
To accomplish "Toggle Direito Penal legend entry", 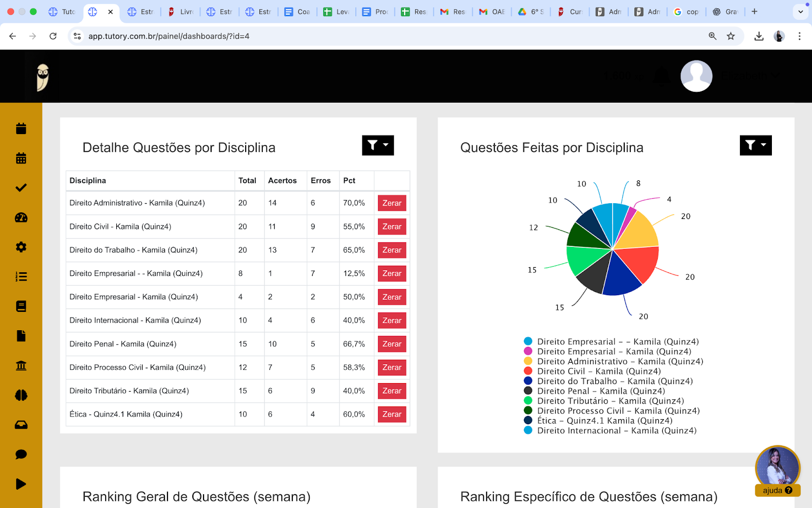I will point(594,391).
